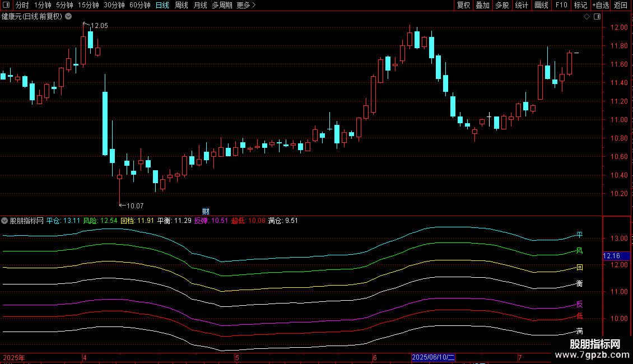633x364 pixels.
Task: Click the diamond icon at chart top-right
Action: (587, 17)
